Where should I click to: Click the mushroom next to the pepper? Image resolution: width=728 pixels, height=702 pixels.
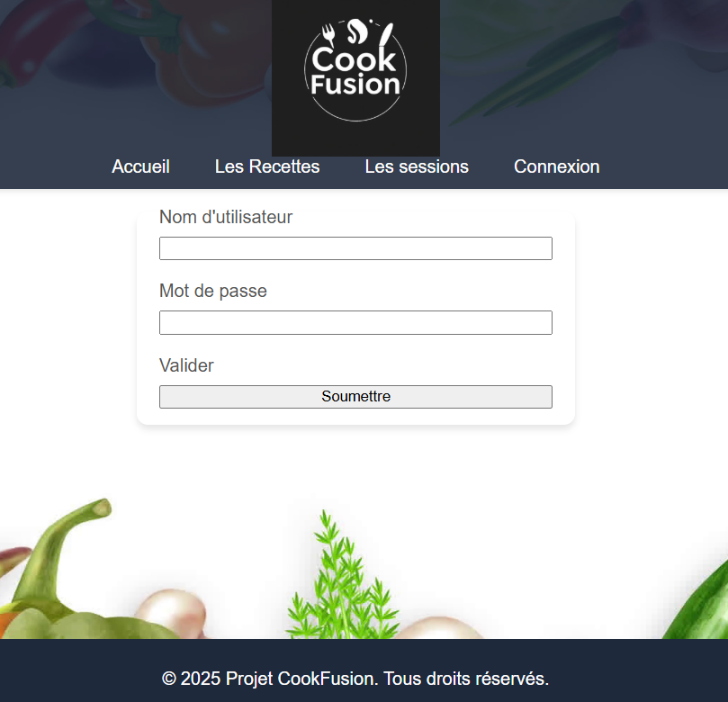coord(171,613)
